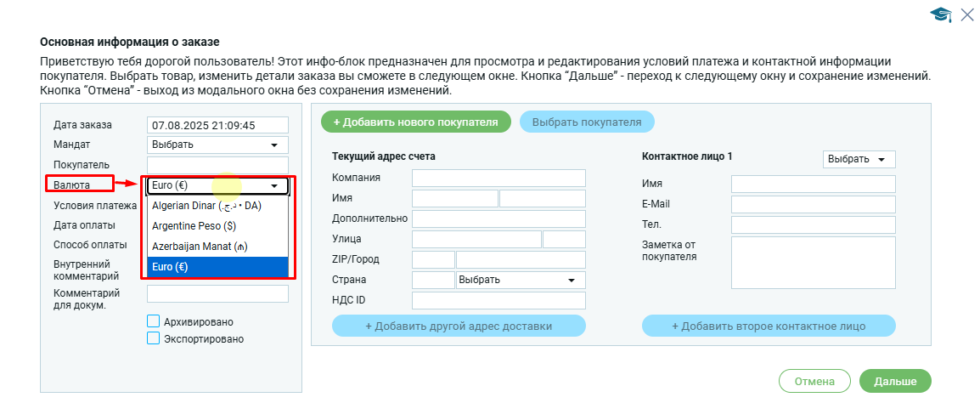
Task: Toggle the Экспортировано checkbox
Action: (x=154, y=338)
